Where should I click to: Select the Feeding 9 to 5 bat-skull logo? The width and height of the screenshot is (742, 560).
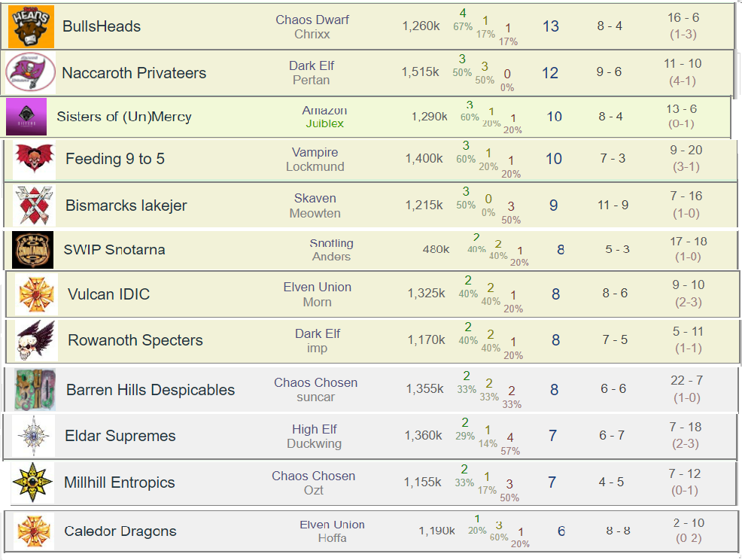35,160
